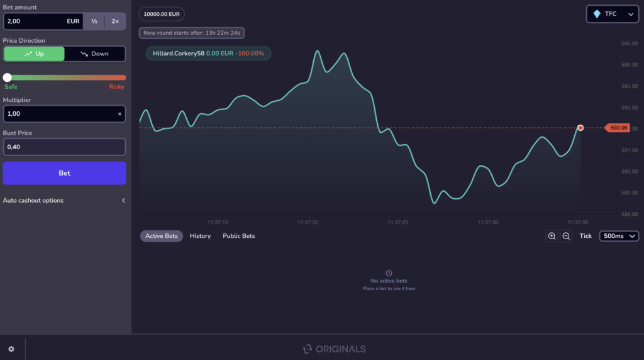
Task: Click the 592.06 current price label
Action: (618, 128)
